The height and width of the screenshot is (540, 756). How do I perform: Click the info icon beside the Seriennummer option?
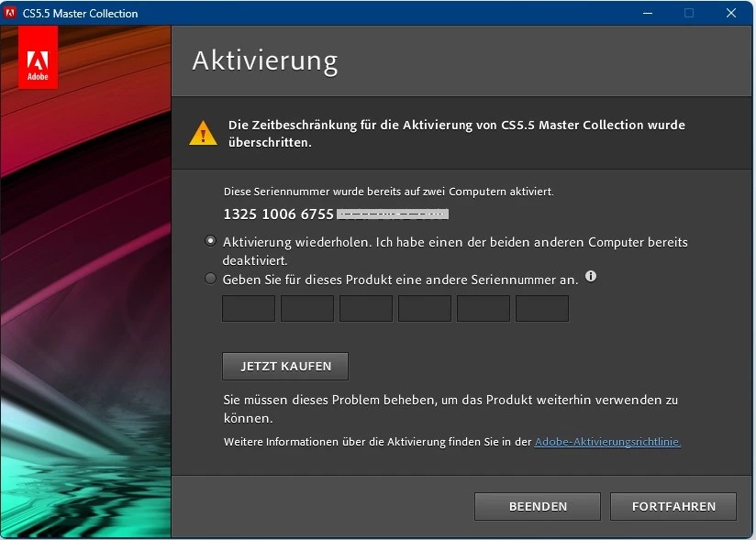[591, 276]
